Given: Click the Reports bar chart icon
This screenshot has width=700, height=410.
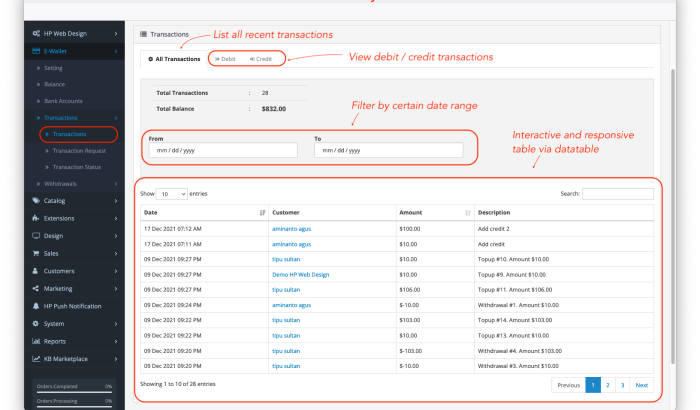Looking at the screenshot, I should (36, 341).
